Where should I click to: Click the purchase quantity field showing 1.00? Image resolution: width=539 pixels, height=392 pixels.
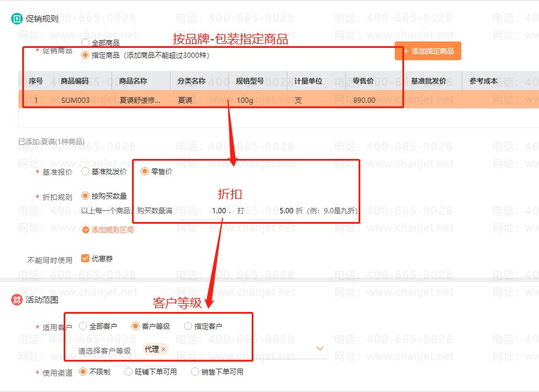[x=203, y=211]
